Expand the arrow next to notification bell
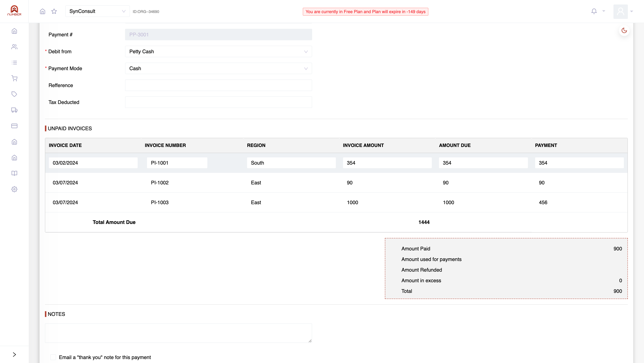 (x=604, y=11)
